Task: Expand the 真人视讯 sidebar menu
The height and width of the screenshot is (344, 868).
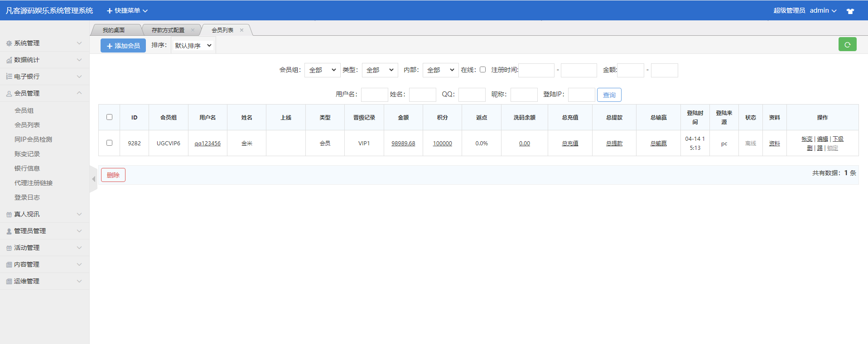Action: (x=44, y=214)
